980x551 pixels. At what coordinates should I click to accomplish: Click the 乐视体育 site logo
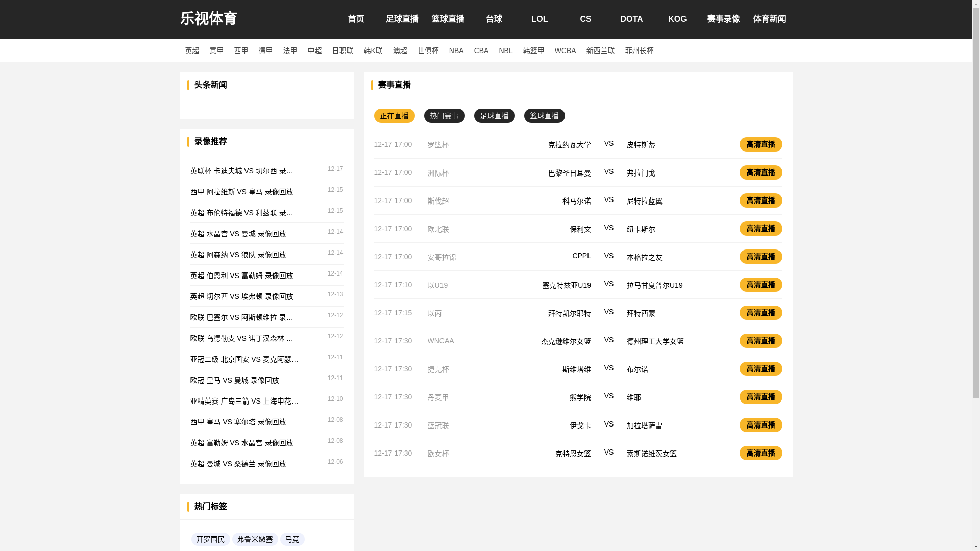(208, 19)
